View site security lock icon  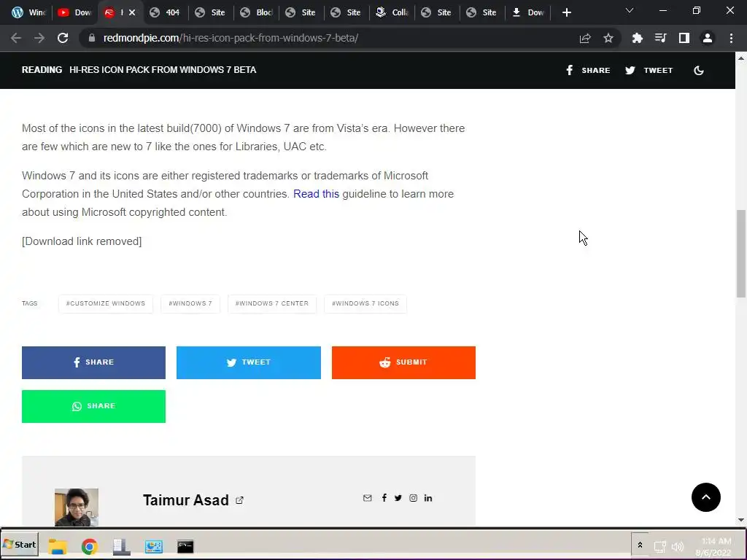pos(92,38)
